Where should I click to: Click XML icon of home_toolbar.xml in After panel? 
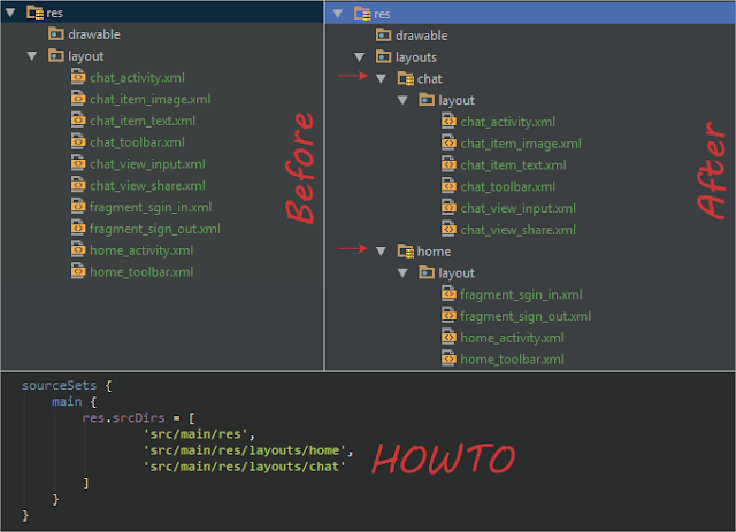tap(449, 358)
